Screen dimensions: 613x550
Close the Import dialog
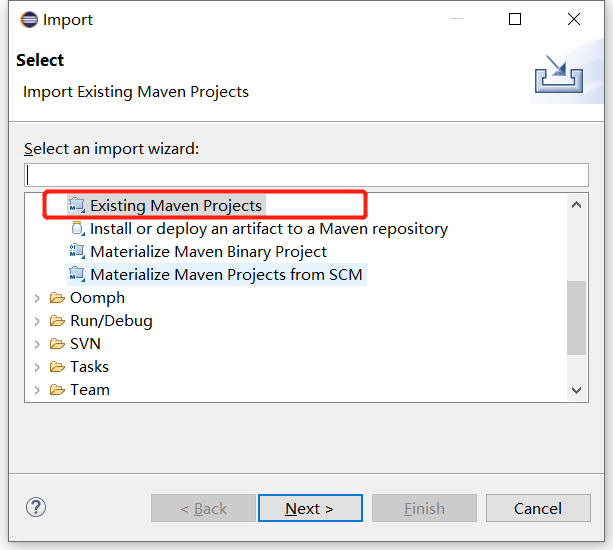574,19
